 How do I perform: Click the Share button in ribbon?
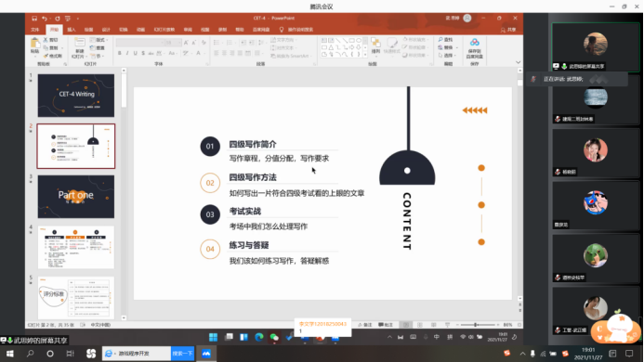[x=508, y=30]
